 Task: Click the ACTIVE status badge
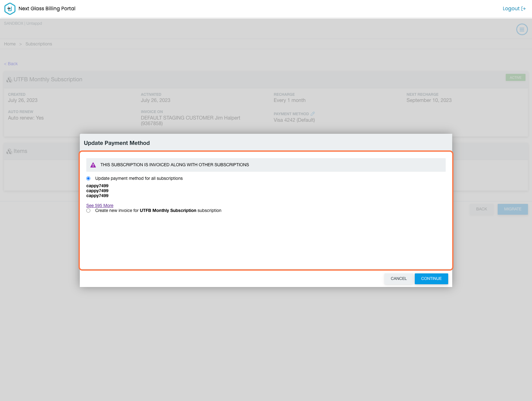pyautogui.click(x=515, y=78)
